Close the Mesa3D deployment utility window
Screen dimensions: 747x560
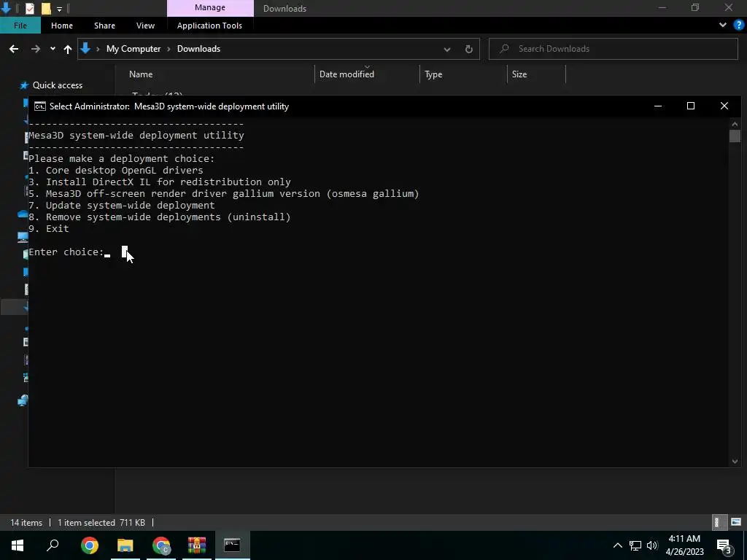point(724,106)
